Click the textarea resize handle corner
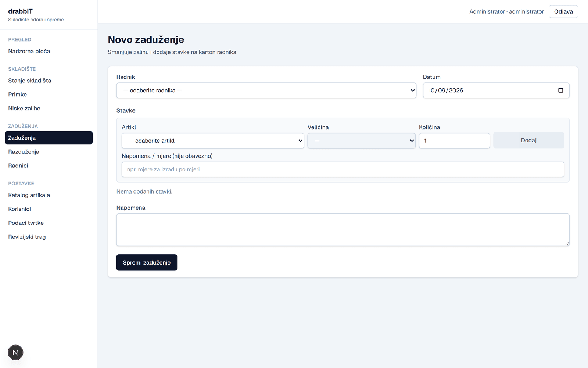Image resolution: width=588 pixels, height=368 pixels. click(567, 244)
